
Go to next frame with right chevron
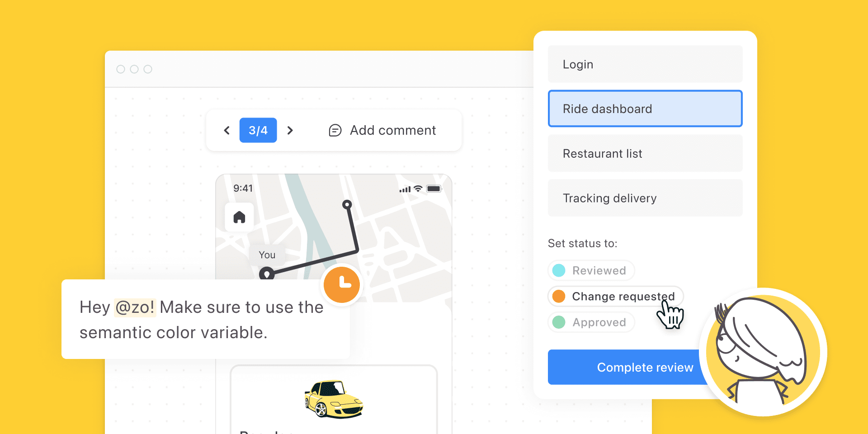[290, 131]
